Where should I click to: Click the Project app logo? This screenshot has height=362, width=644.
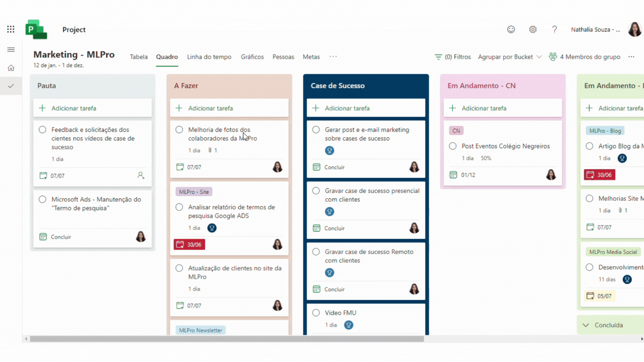[x=36, y=29]
